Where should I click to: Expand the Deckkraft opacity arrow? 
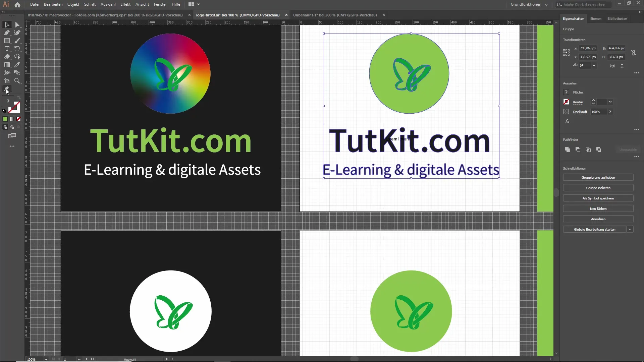point(610,112)
